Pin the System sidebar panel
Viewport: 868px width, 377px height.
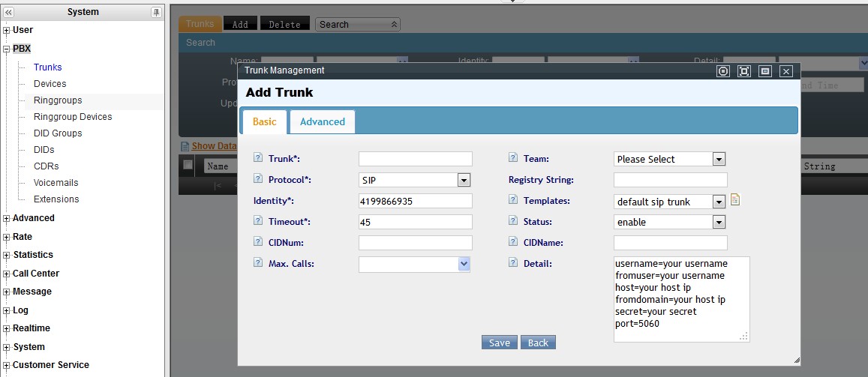(156, 12)
